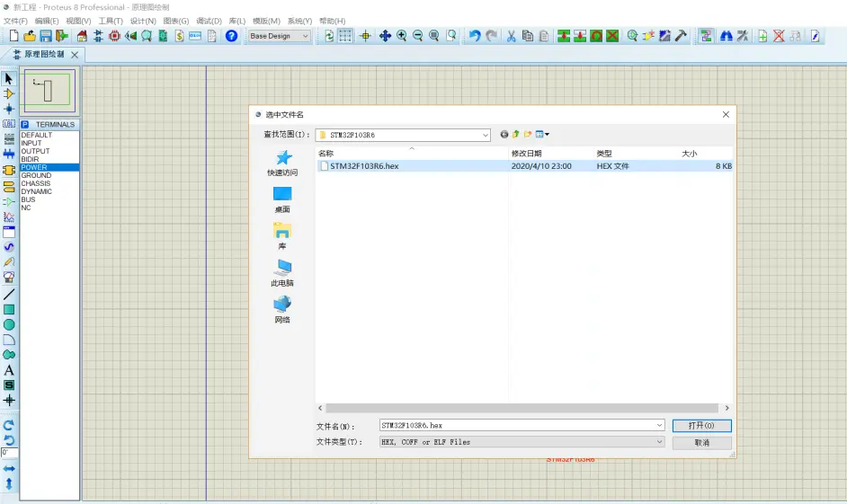Go to 桌面 in the places bar
The width and height of the screenshot is (847, 504).
pyautogui.click(x=282, y=199)
